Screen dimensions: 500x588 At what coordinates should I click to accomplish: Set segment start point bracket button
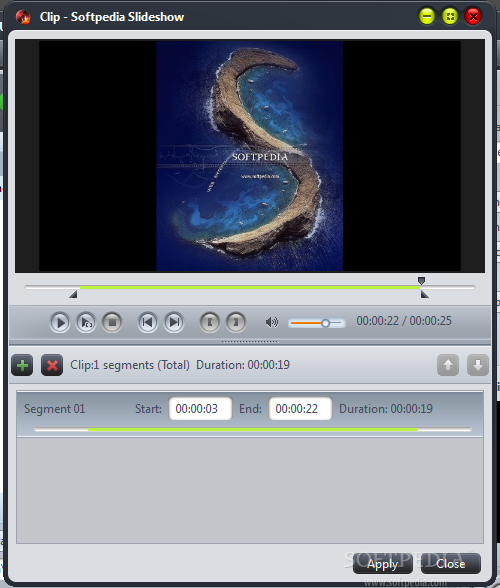210,322
